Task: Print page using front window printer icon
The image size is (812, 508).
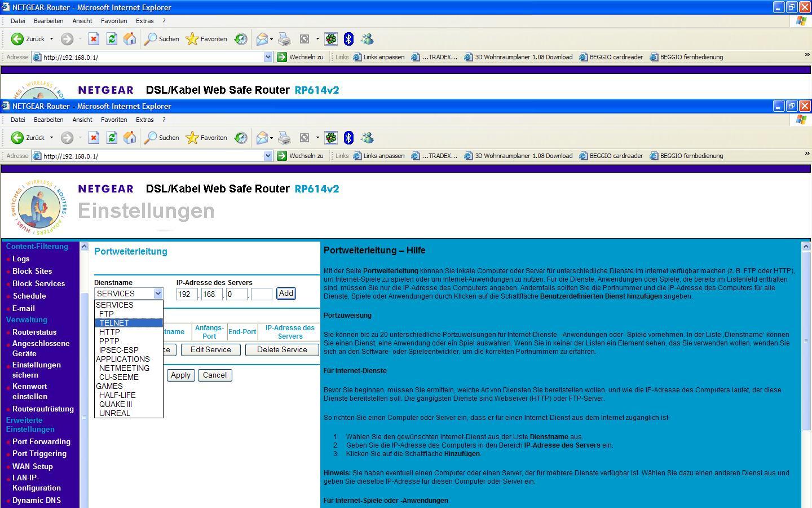Action: point(284,138)
